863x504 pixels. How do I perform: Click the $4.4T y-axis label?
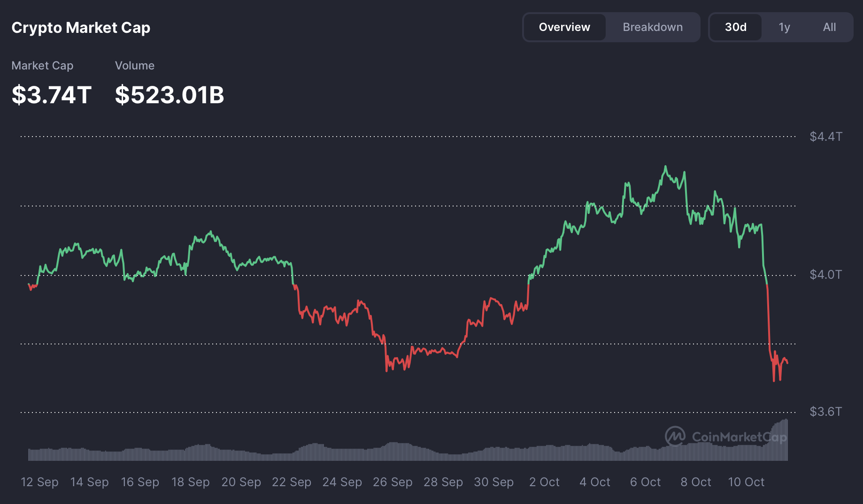[x=825, y=137]
